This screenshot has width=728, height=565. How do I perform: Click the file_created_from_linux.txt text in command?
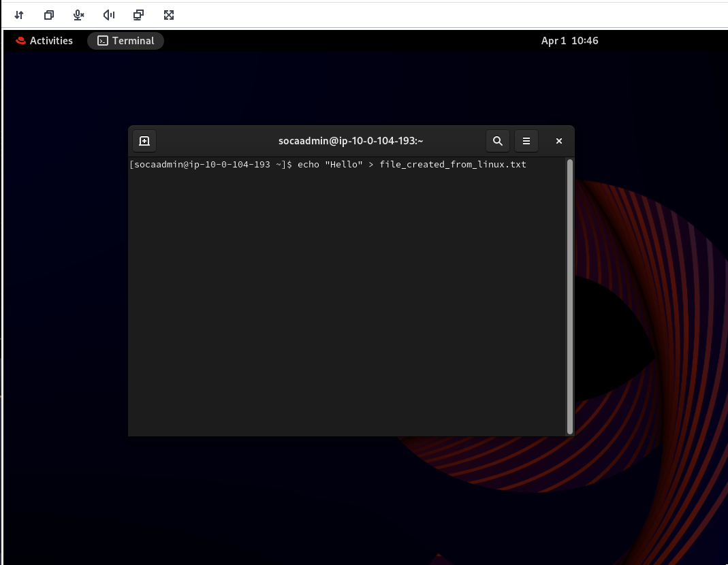(x=453, y=165)
